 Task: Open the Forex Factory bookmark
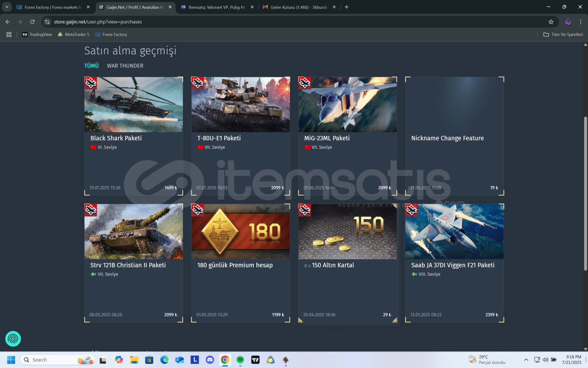point(111,34)
